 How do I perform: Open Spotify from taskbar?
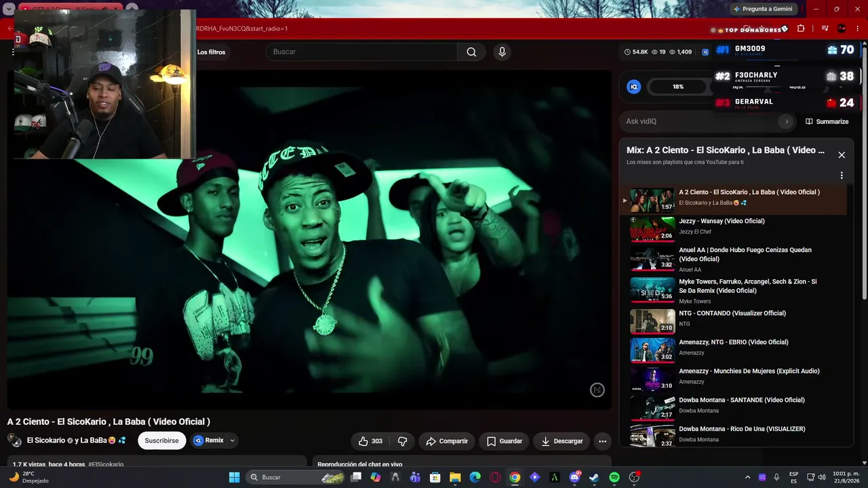click(614, 477)
